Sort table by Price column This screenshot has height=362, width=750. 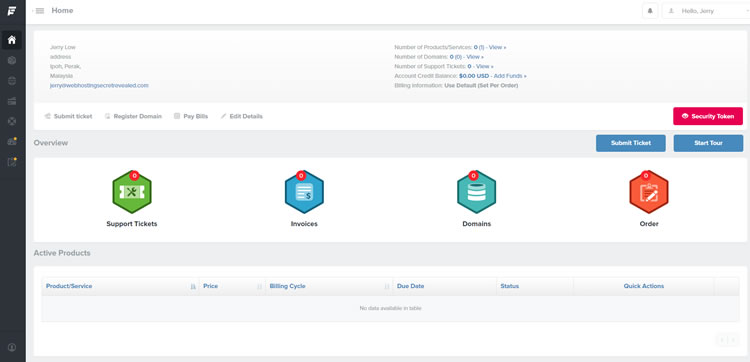[x=232, y=286]
